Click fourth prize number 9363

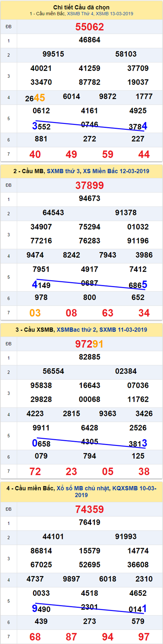point(108,414)
